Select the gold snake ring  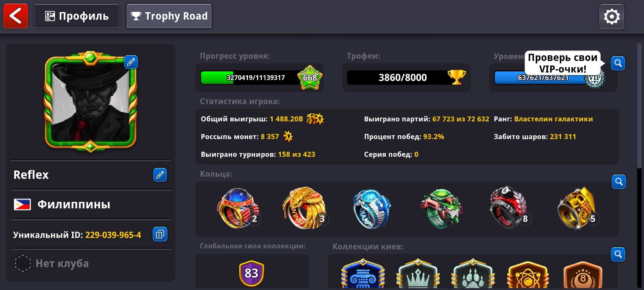coord(304,208)
